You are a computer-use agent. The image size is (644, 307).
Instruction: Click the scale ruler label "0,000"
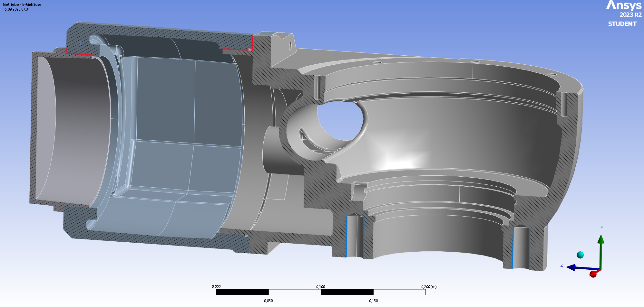pyautogui.click(x=216, y=286)
